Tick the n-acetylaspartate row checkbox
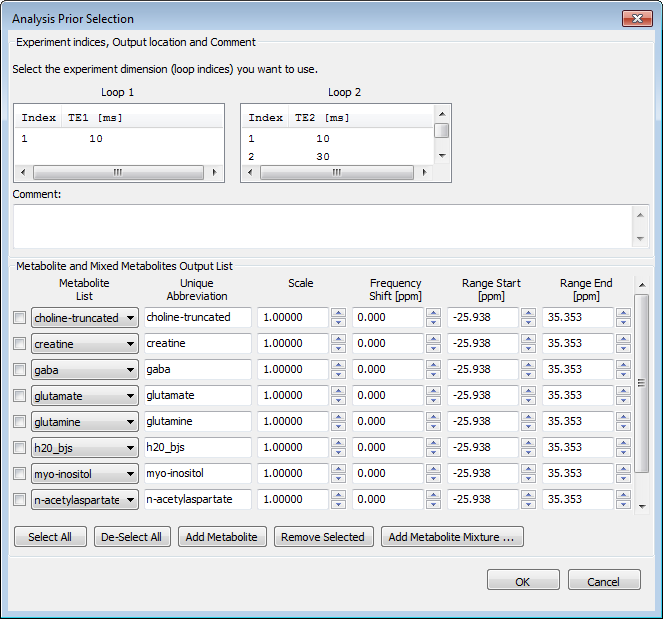The height and width of the screenshot is (619, 663). 19,500
